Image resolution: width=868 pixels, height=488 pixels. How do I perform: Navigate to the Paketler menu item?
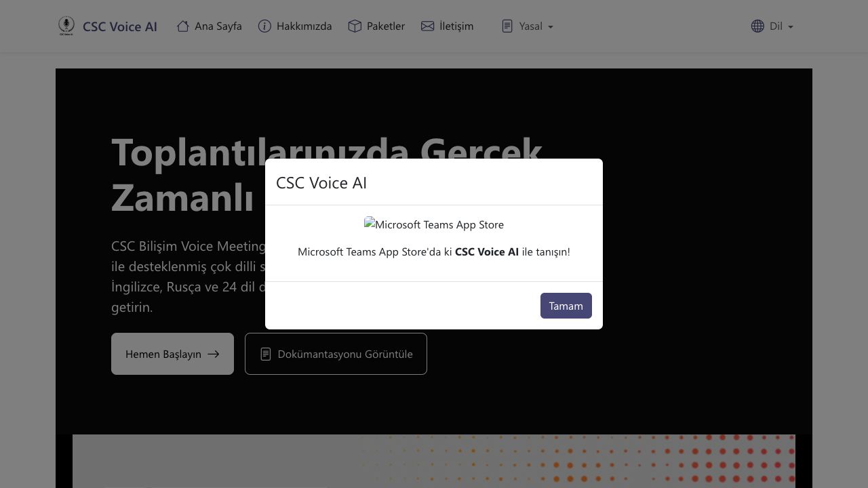(x=385, y=26)
